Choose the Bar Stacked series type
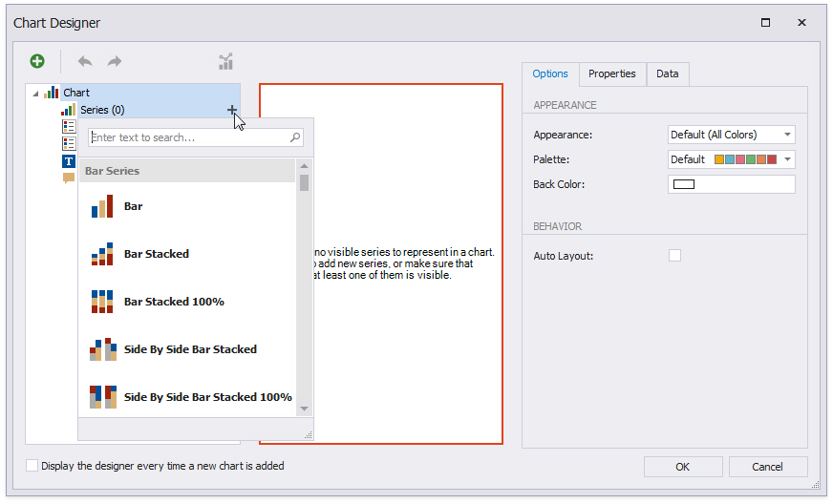This screenshot has height=504, width=833. click(x=156, y=254)
